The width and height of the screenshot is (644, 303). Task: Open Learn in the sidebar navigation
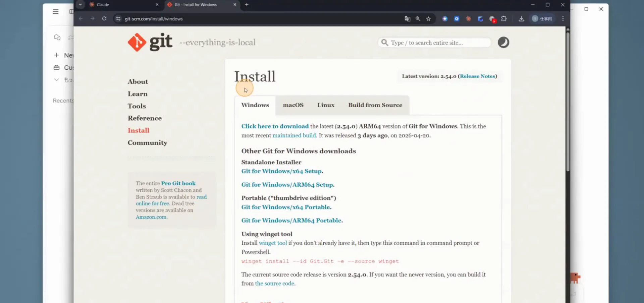(138, 94)
